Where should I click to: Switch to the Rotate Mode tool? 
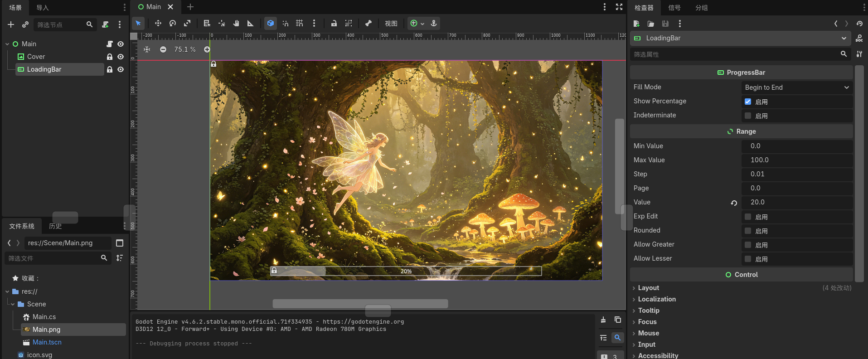point(173,24)
